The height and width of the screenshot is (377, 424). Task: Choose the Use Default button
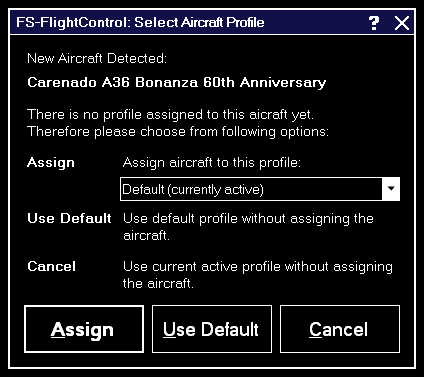(212, 329)
